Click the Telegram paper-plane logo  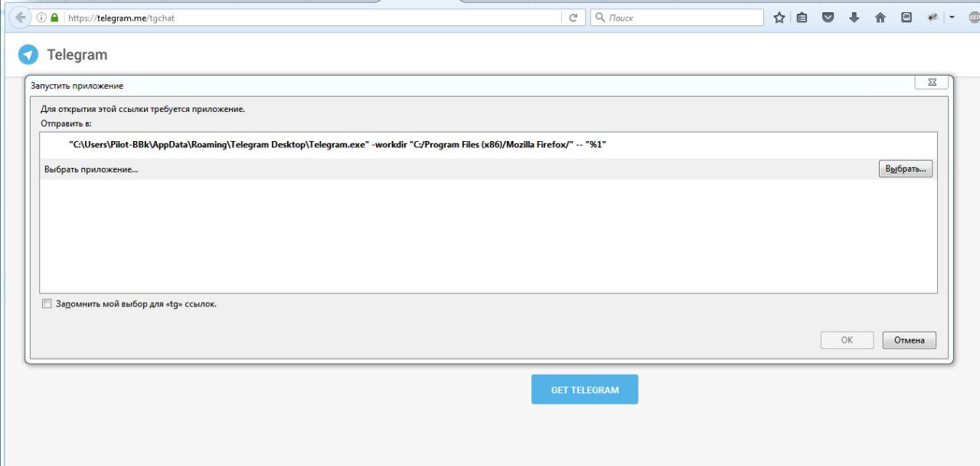28,54
